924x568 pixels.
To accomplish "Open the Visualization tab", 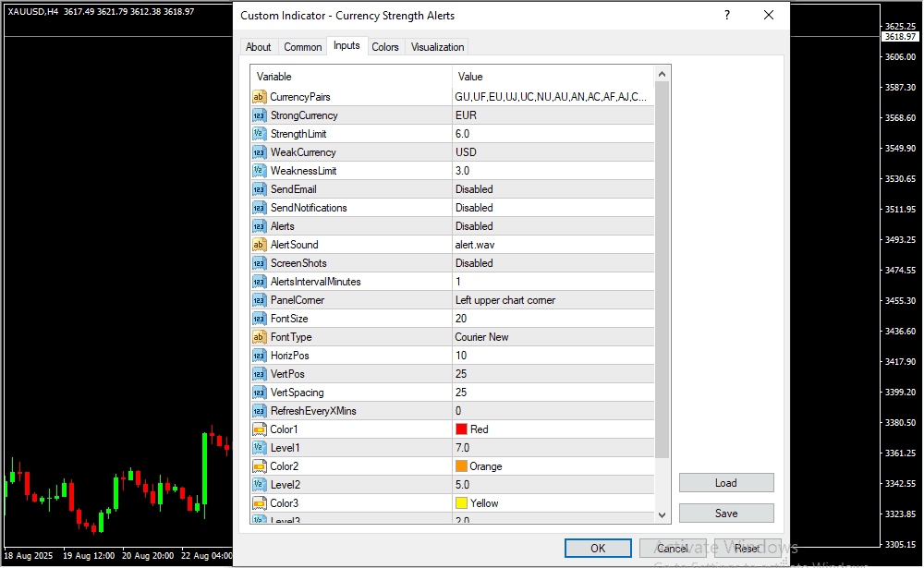I will click(438, 47).
